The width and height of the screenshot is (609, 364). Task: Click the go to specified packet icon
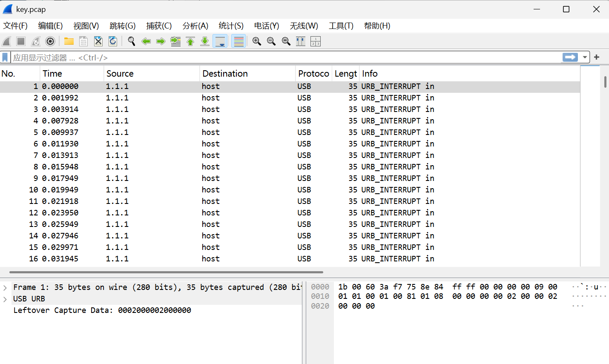tap(175, 41)
